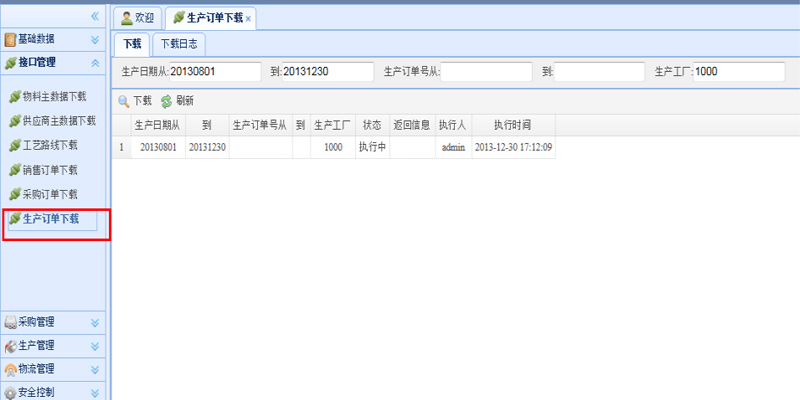Click the 采购管理 panel icon
800x400 pixels.
click(10, 323)
